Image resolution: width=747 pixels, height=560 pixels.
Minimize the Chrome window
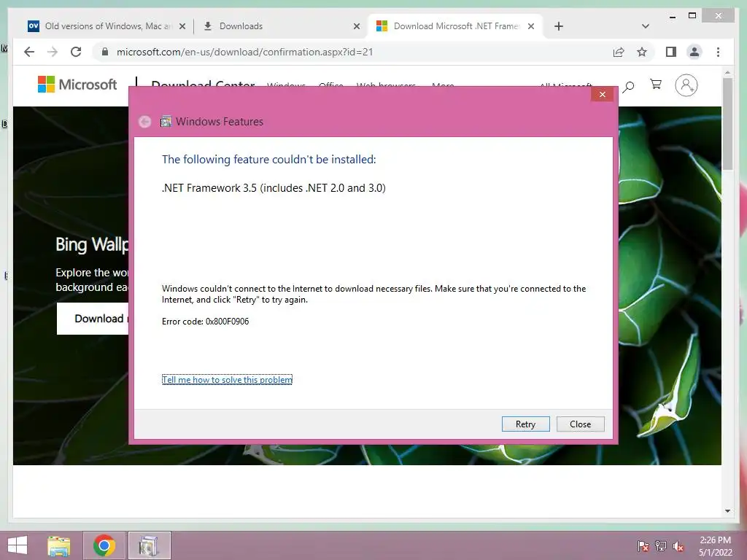click(x=672, y=17)
